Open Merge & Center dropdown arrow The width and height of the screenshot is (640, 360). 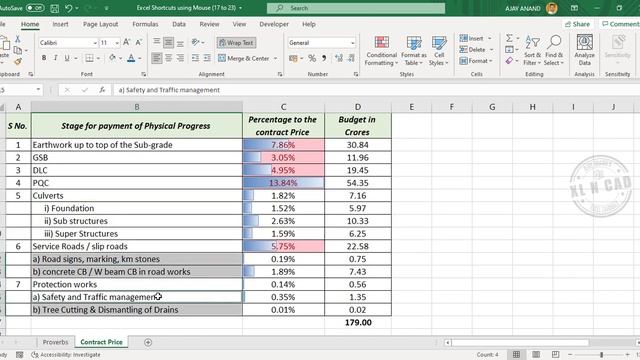coord(276,58)
